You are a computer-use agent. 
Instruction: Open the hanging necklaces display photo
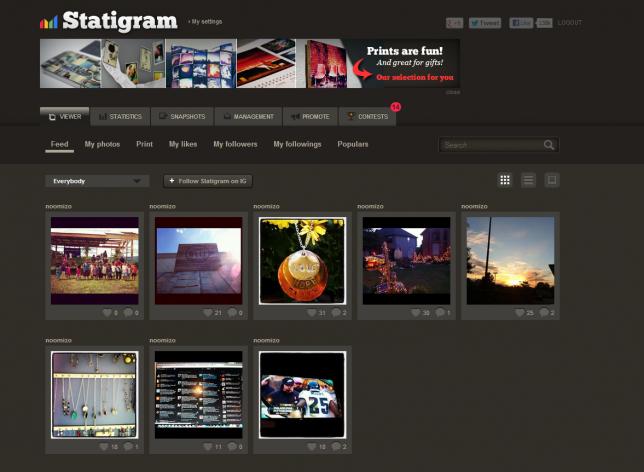94,395
